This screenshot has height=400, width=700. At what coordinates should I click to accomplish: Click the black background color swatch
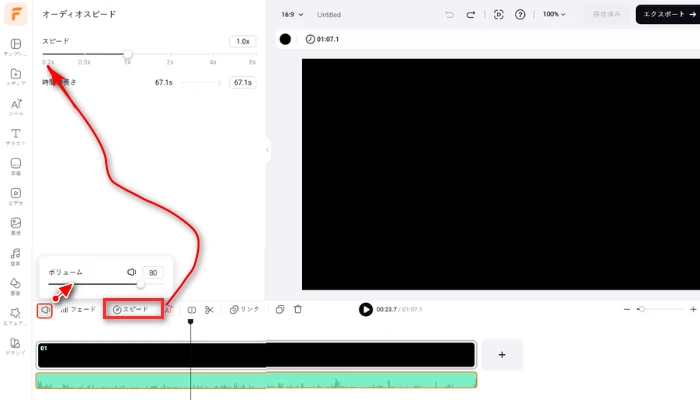pos(285,39)
